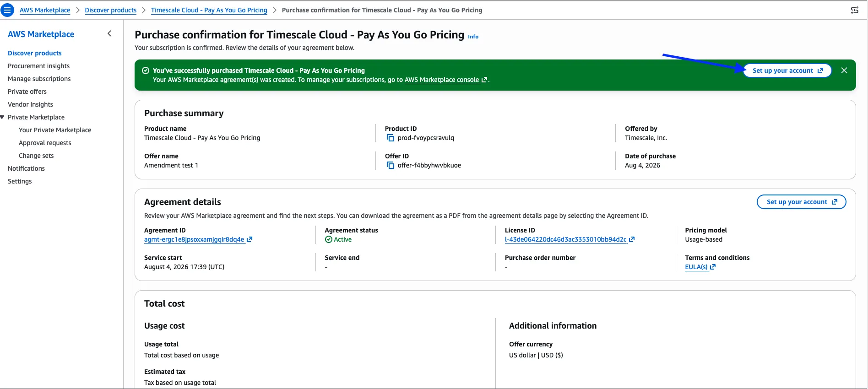Select the text 'Timescale, Inc.'
The width and height of the screenshot is (868, 389).
coord(646,138)
